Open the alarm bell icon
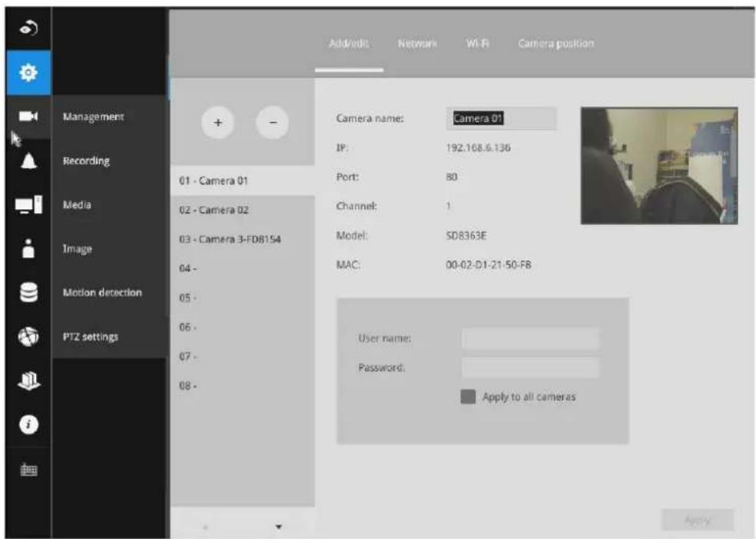The image size is (756, 539). coord(28,161)
